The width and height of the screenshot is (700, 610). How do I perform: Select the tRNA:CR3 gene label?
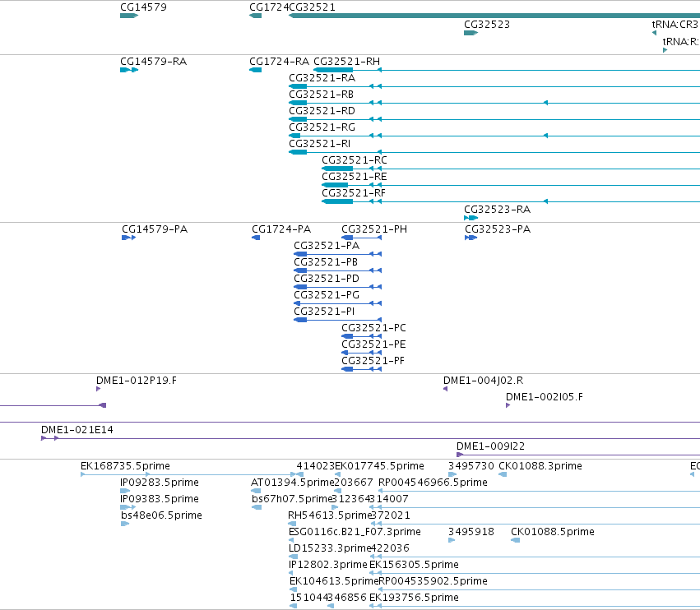tap(675, 25)
